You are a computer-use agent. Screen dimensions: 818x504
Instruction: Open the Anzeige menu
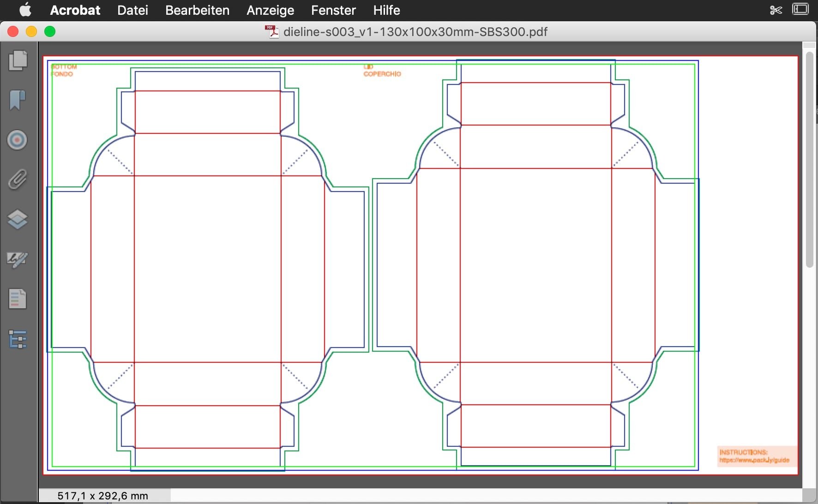click(x=270, y=10)
